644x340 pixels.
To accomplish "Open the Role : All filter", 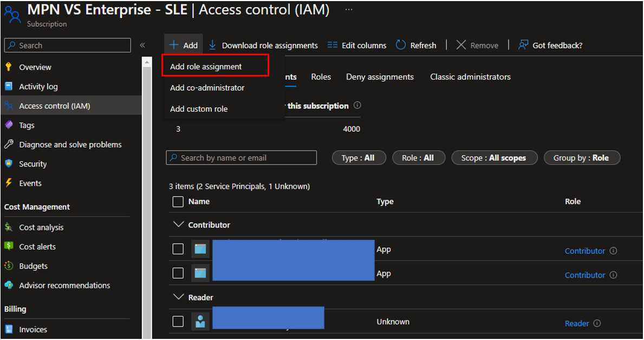I will point(419,158).
